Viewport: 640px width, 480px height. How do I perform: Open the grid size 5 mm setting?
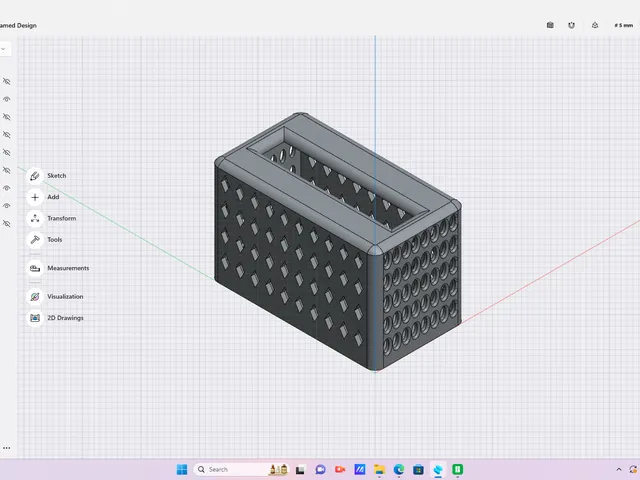pos(624,25)
